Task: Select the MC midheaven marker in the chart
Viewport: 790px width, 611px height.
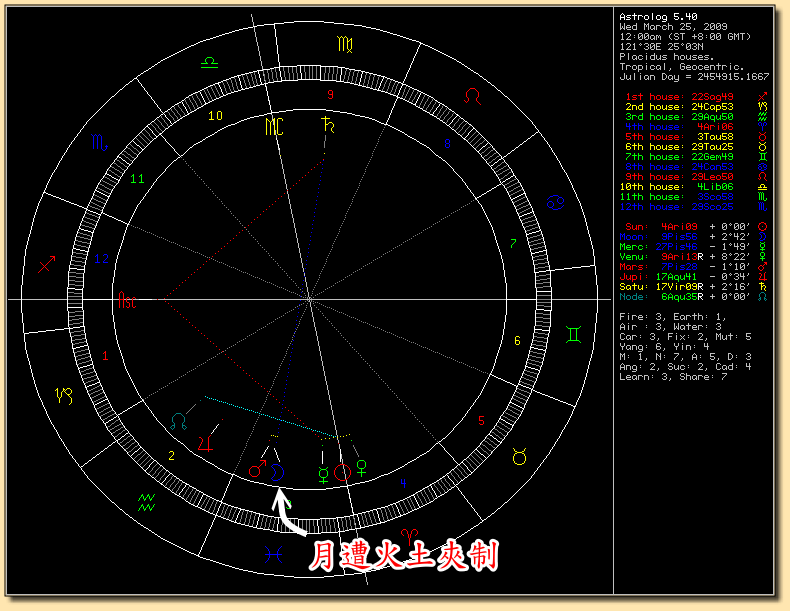Action: pos(275,126)
